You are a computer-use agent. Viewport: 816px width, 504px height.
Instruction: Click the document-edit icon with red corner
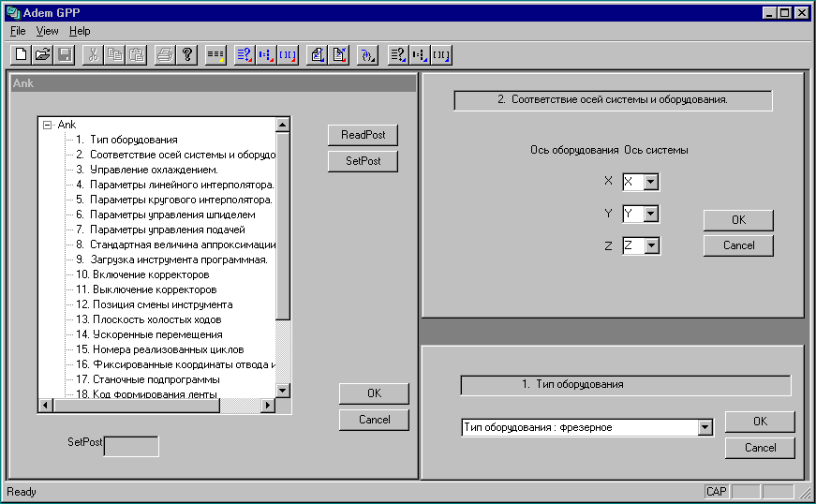click(338, 54)
